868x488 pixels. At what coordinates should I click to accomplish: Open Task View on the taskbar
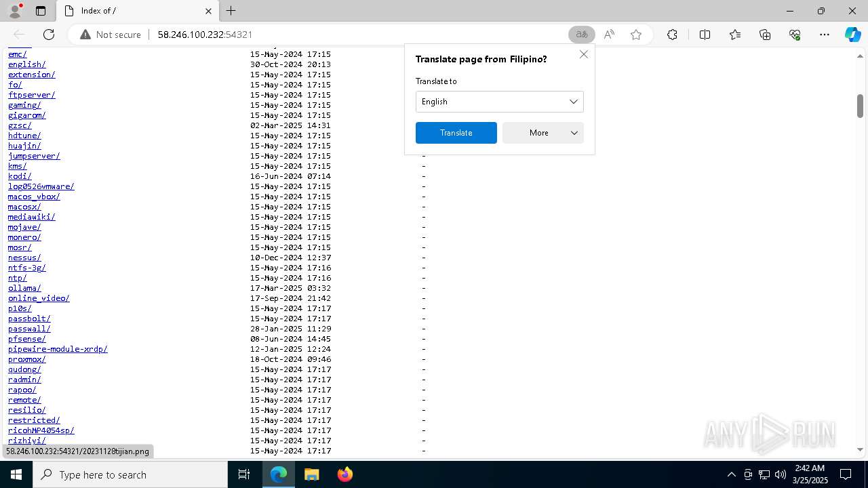point(244,474)
